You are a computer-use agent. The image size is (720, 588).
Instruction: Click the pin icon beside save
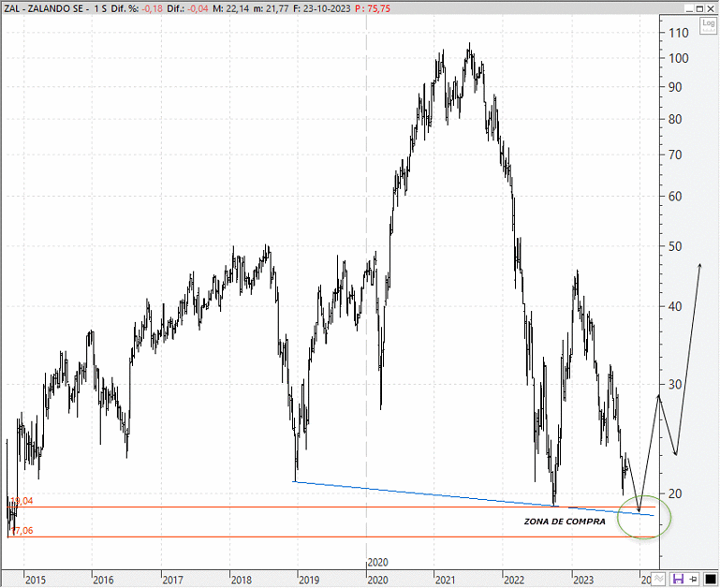point(694,579)
